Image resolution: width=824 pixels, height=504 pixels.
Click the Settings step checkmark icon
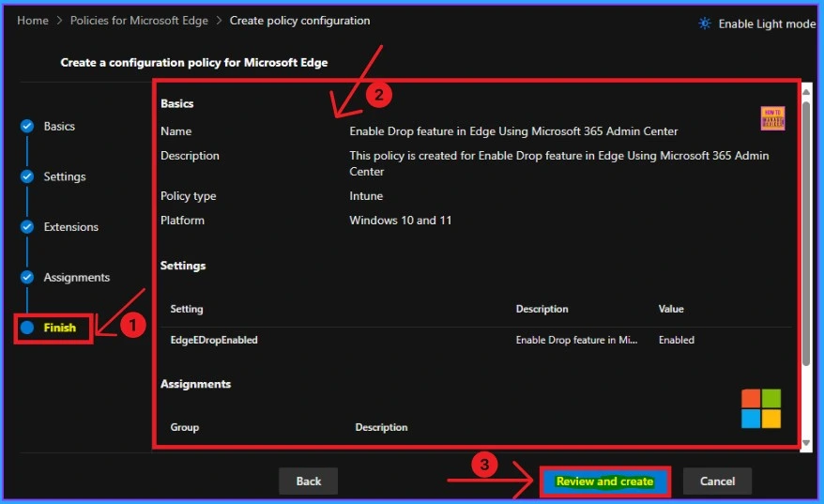(x=27, y=176)
